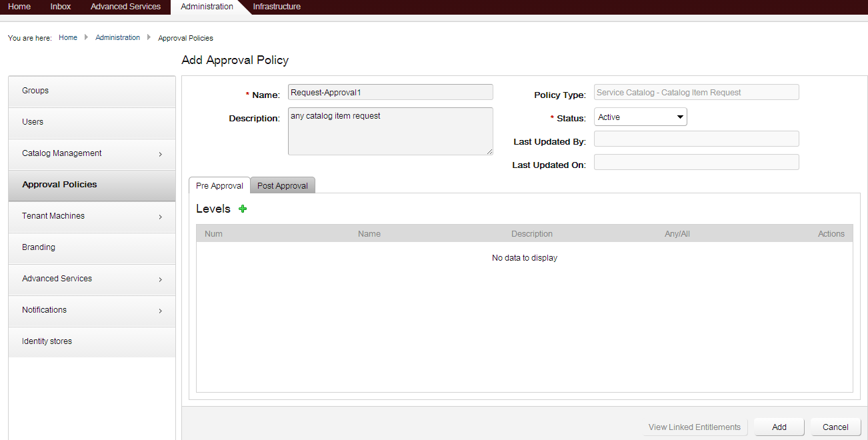
Task: Cancel the approval policy form
Action: click(835, 427)
